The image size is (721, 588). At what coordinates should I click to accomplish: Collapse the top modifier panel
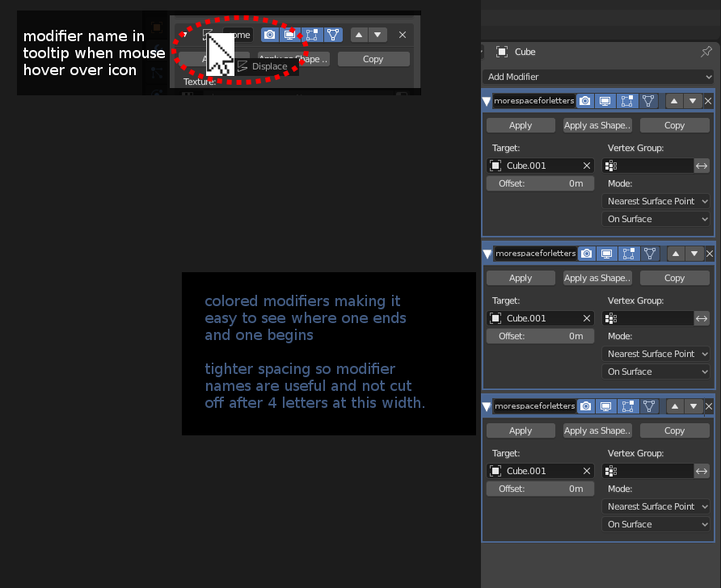pyautogui.click(x=487, y=101)
